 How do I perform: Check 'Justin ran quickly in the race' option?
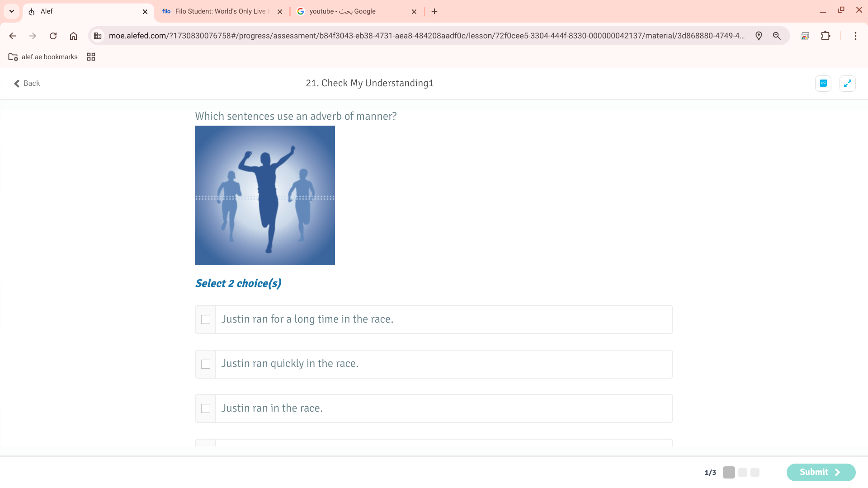pos(206,364)
